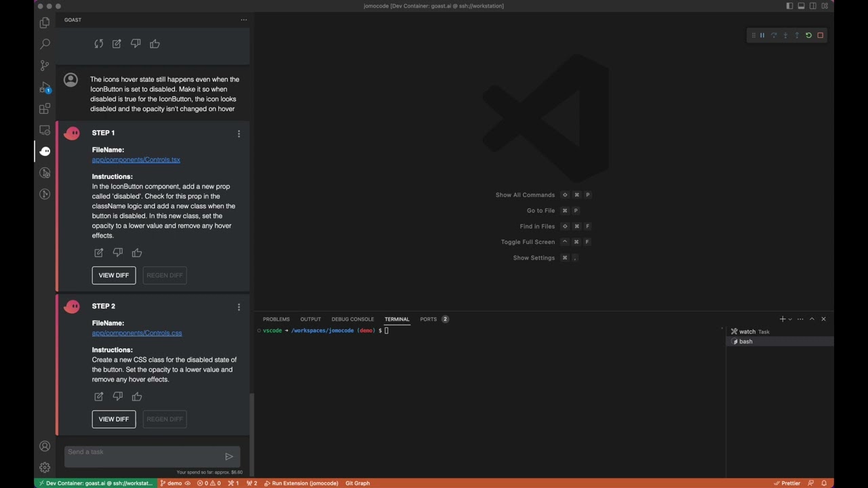Toggle the primary side bar layout
This screenshot has width=868, height=488.
pyautogui.click(x=789, y=6)
